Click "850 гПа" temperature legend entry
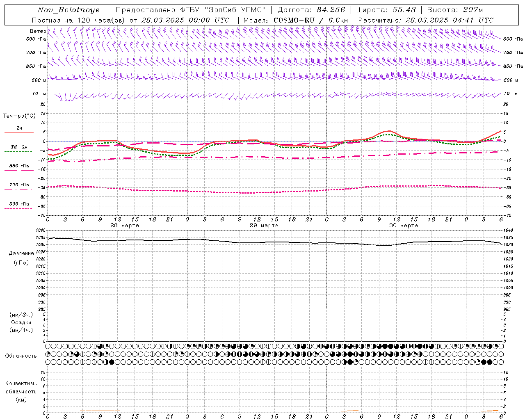 [19, 166]
